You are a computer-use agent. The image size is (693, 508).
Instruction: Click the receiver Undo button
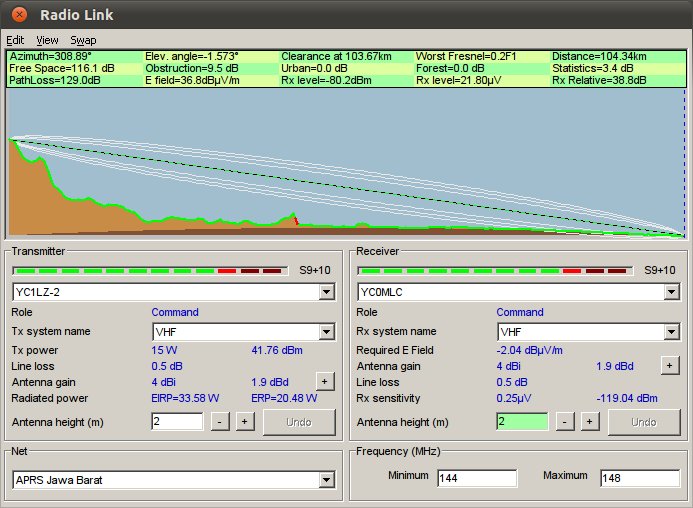coord(645,422)
